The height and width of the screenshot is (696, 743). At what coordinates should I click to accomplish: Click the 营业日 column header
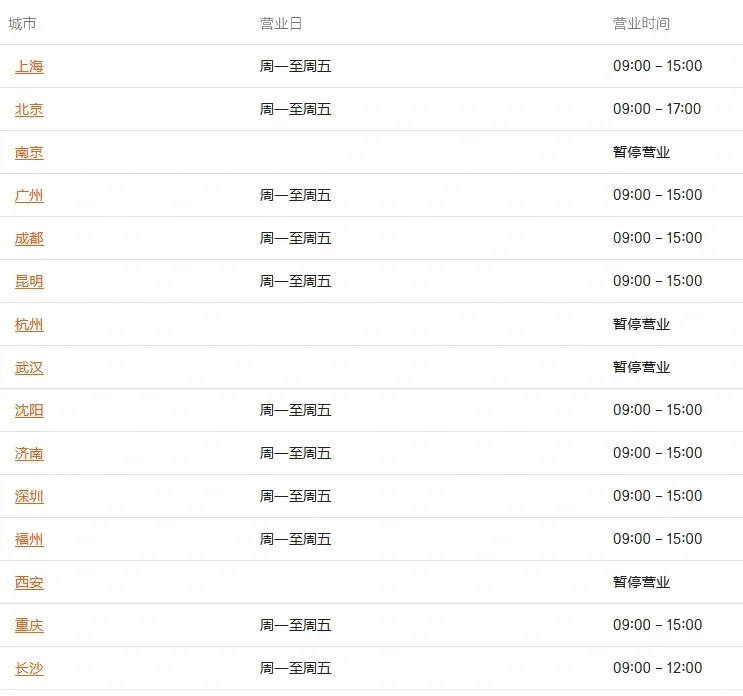(281, 23)
